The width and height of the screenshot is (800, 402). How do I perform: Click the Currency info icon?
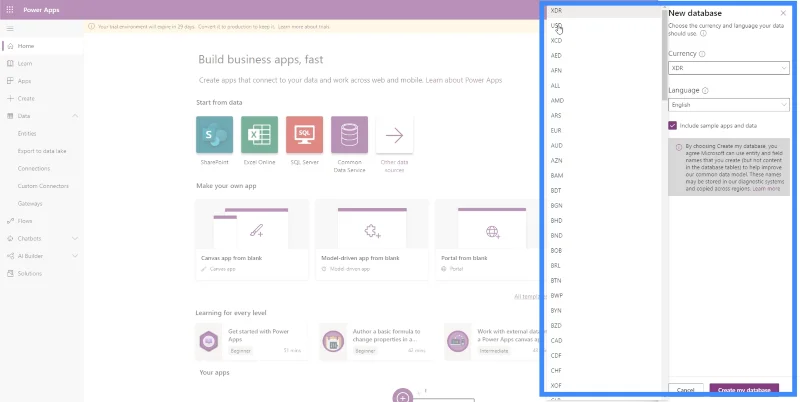[x=702, y=54]
